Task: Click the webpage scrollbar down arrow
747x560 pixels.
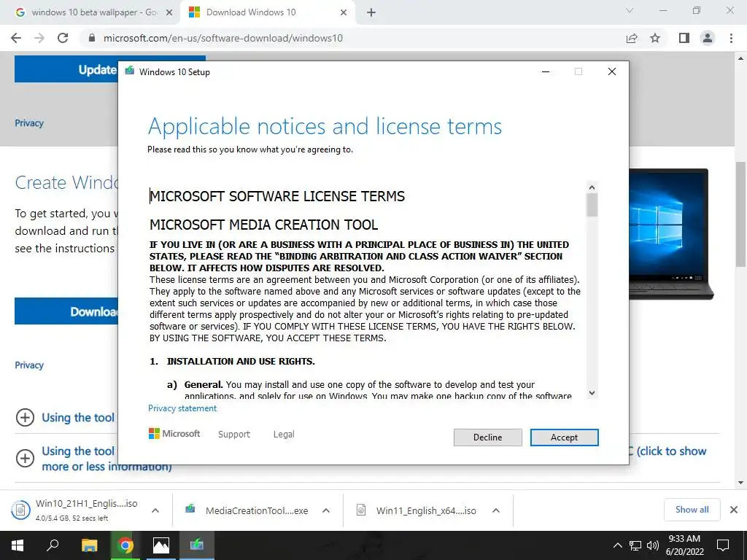Action: 740,483
